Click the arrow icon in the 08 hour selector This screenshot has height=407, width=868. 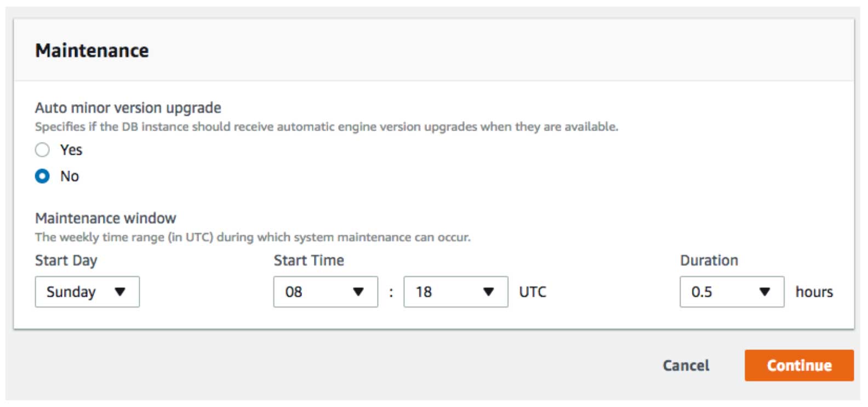pyautogui.click(x=358, y=292)
